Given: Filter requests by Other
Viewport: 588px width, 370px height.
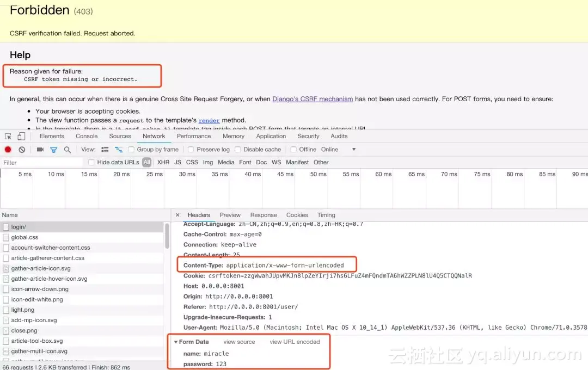Looking at the screenshot, I should point(321,162).
